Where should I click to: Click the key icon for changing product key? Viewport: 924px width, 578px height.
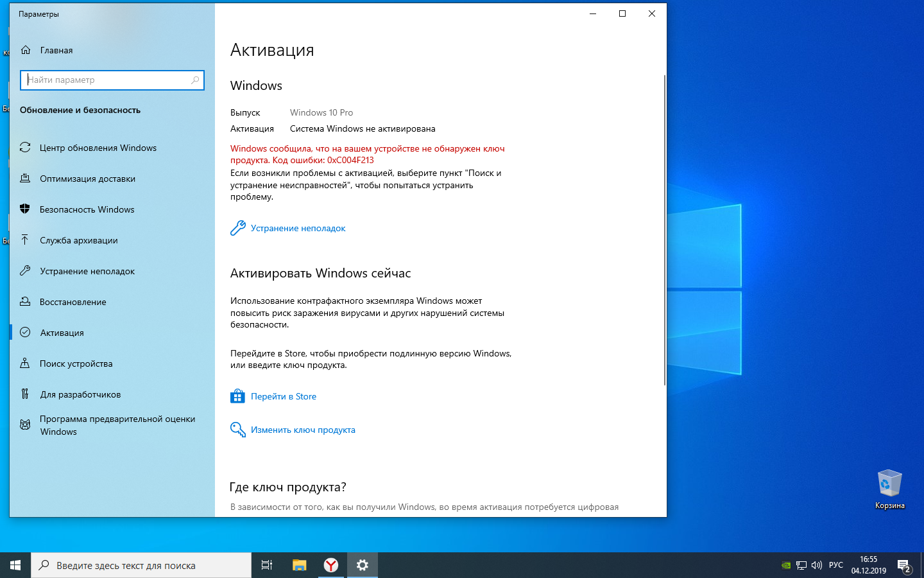238,430
